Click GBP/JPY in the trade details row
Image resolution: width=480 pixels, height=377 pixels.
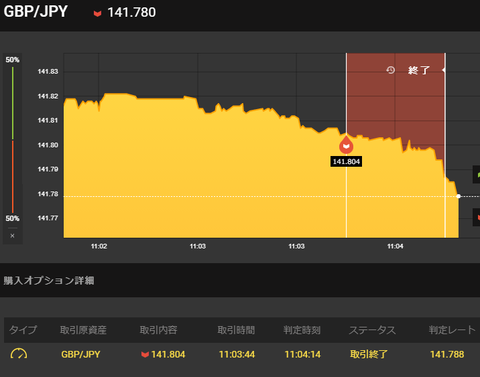(81, 354)
